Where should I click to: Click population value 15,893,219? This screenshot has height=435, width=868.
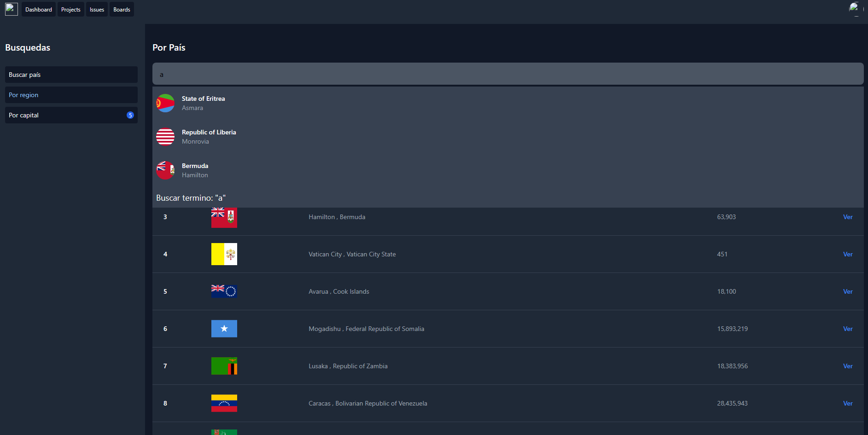[x=733, y=329]
